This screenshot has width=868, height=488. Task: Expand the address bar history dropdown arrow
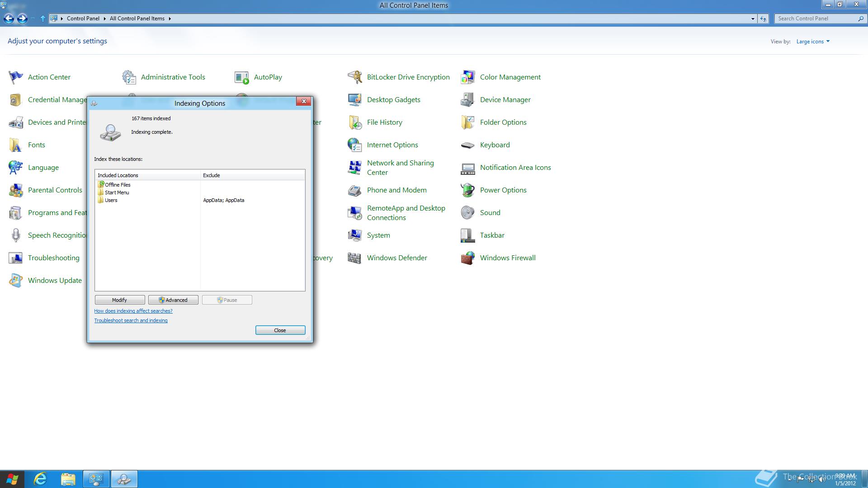pyautogui.click(x=753, y=19)
